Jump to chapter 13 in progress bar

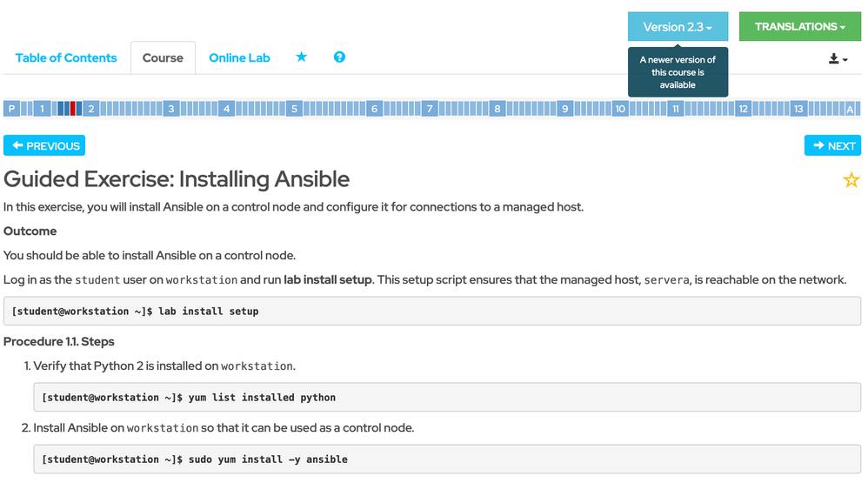(798, 109)
